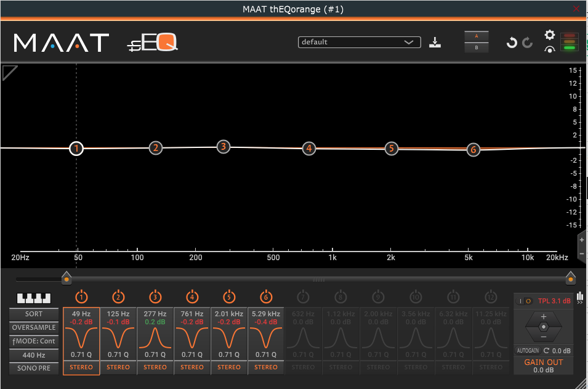
Task: Click the hexagonal output gain control center
Action: pos(544,327)
